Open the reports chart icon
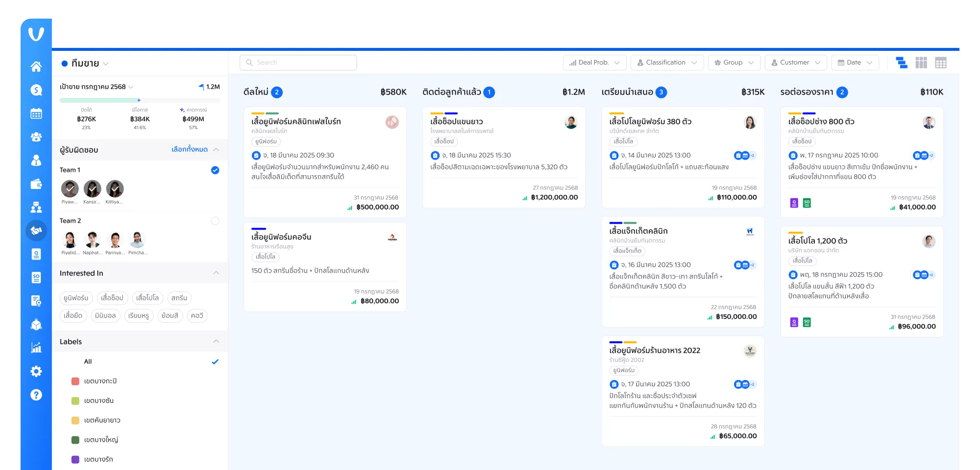 click(36, 348)
